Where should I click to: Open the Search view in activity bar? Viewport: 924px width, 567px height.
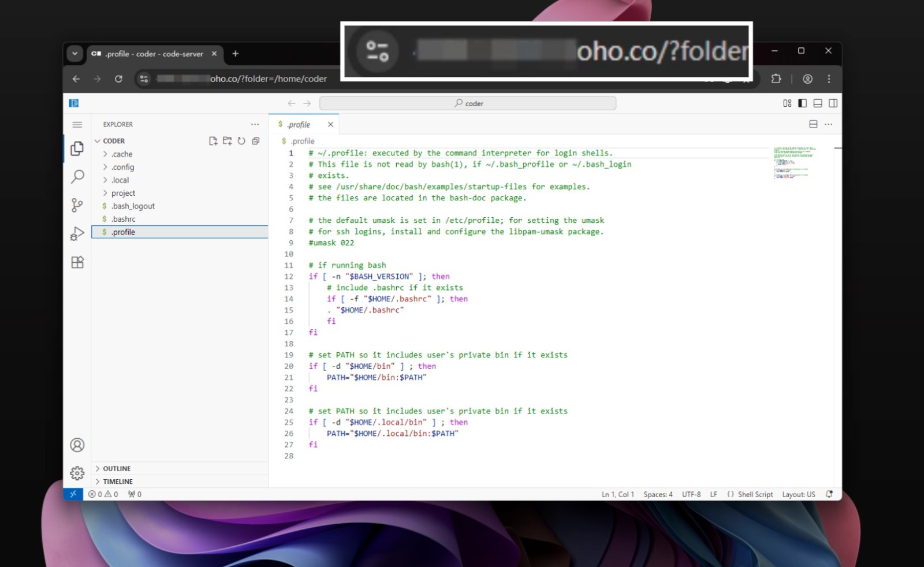[x=77, y=177]
